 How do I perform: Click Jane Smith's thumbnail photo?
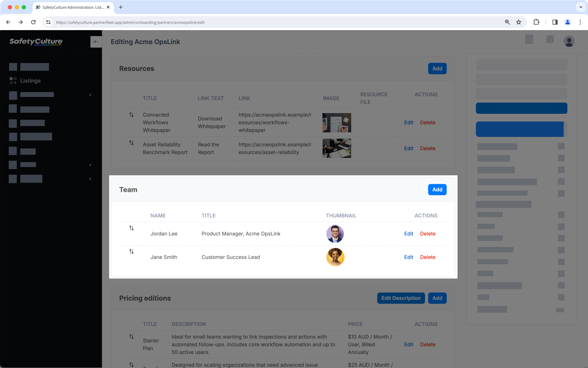[x=335, y=257]
